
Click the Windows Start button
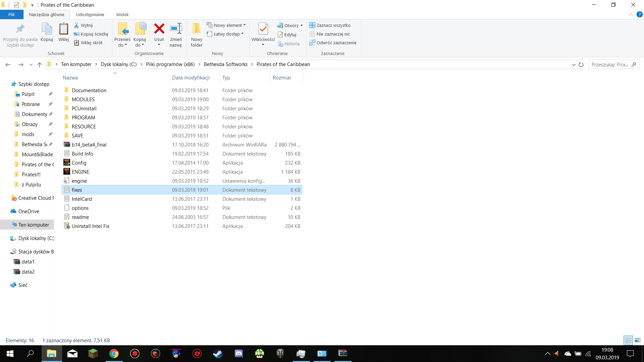pos(10,354)
